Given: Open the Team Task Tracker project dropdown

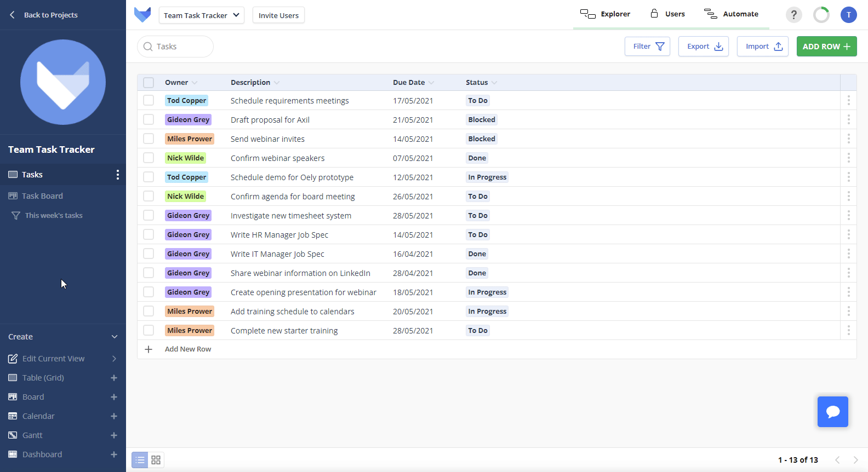Looking at the screenshot, I should [202, 15].
